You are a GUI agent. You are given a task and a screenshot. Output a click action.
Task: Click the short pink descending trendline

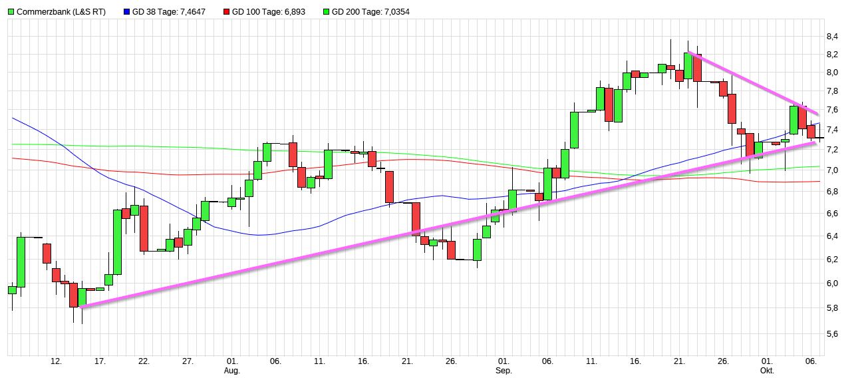point(753,83)
